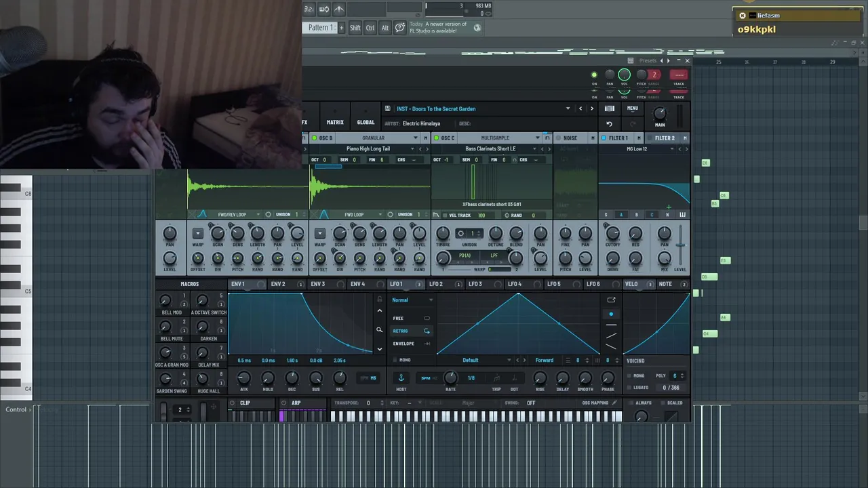Click the DOT dotted note icon
Screen dimensions: 868x488
[x=514, y=379]
